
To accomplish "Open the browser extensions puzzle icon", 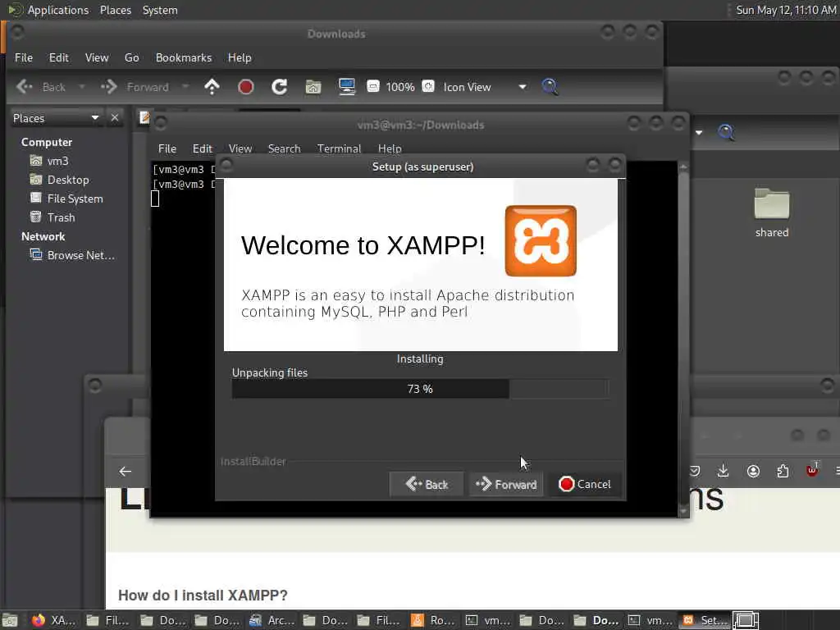I will tap(783, 471).
